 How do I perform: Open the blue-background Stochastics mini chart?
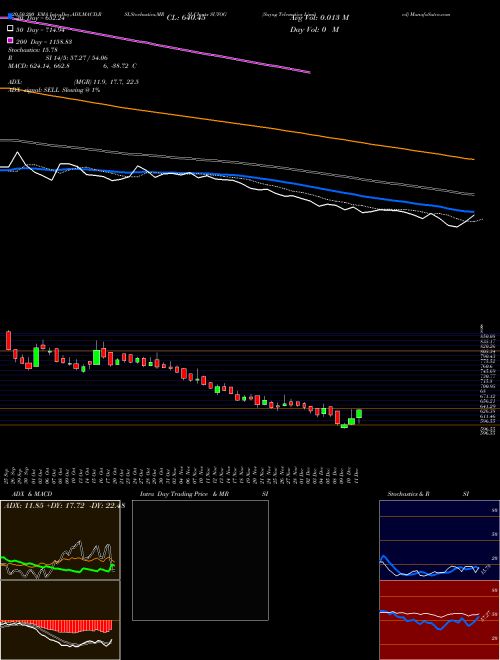click(x=439, y=540)
